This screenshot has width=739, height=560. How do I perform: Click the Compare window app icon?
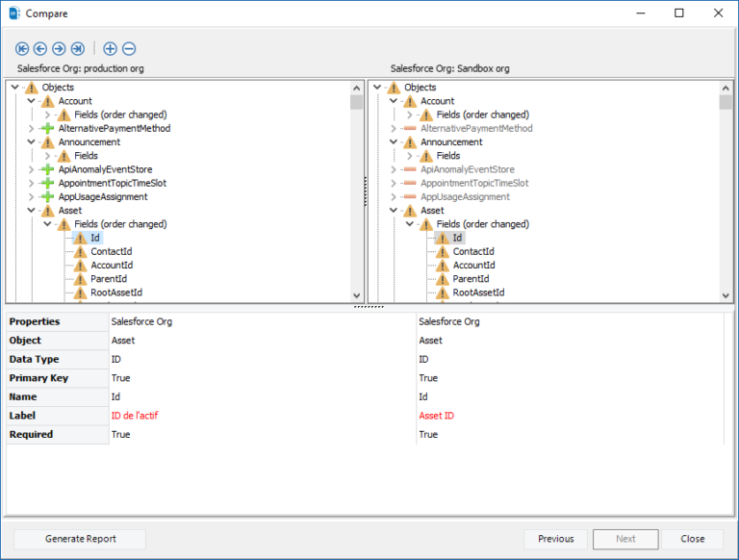coord(14,13)
